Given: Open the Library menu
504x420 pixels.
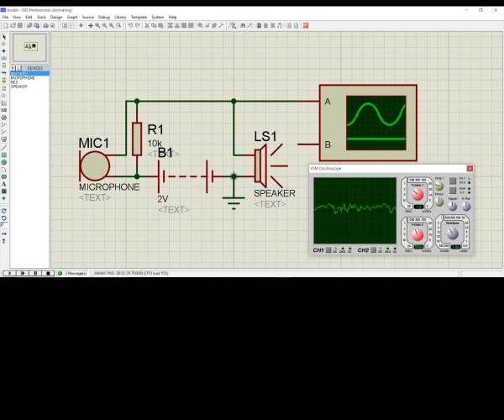Looking at the screenshot, I should (120, 17).
